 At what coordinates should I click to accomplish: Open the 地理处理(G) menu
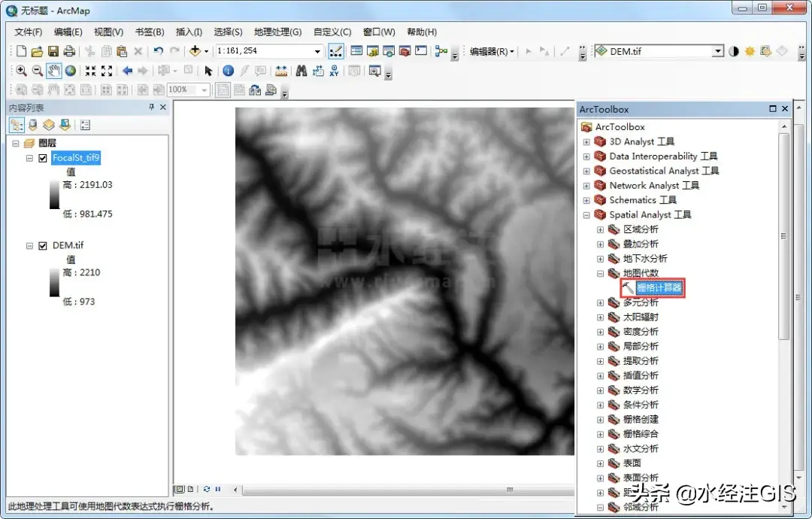pyautogui.click(x=277, y=32)
